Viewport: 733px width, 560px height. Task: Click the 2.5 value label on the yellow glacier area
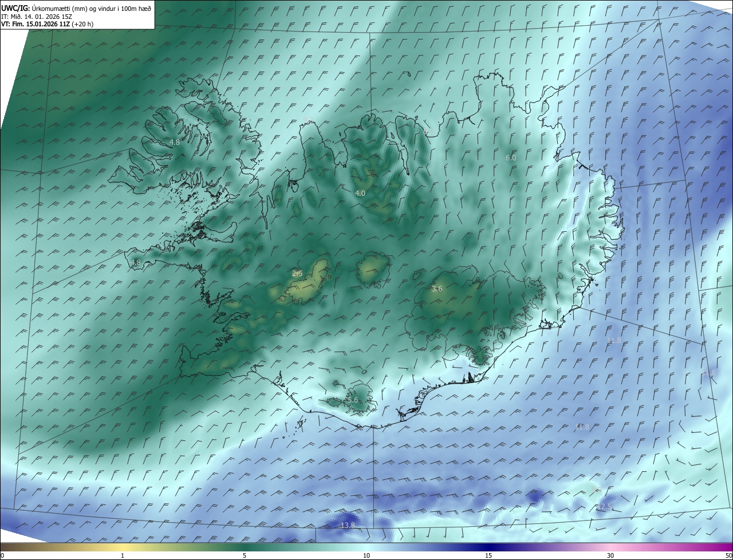[297, 274]
